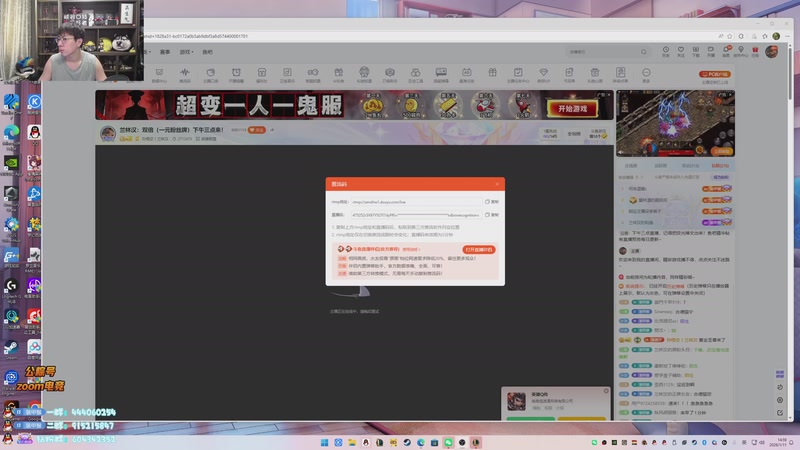Click the 更多 circle icon in streamer toolbar
The image size is (800, 450).
pyautogui.click(x=646, y=74)
